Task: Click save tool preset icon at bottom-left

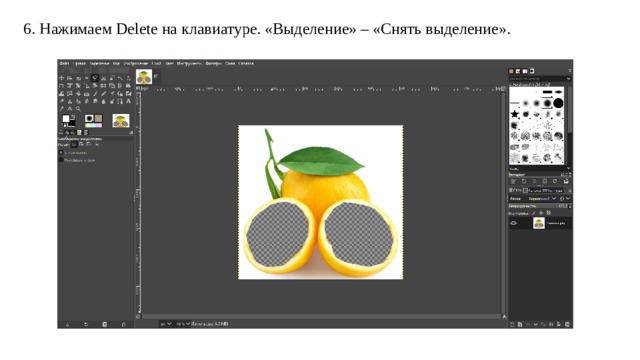Action: pyautogui.click(x=67, y=324)
